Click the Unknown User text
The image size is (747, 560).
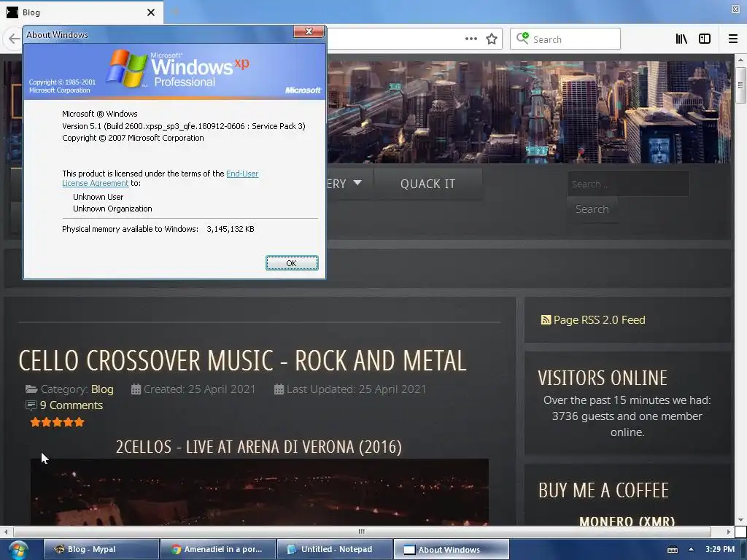[x=98, y=197]
